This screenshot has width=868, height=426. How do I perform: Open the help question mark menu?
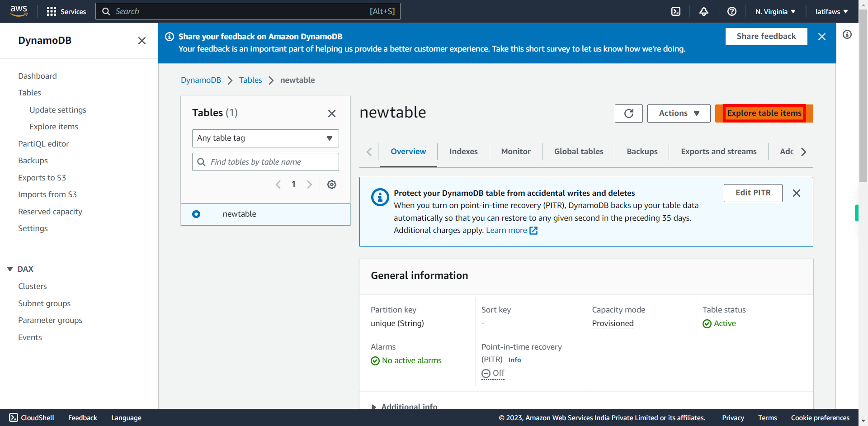[x=732, y=11]
